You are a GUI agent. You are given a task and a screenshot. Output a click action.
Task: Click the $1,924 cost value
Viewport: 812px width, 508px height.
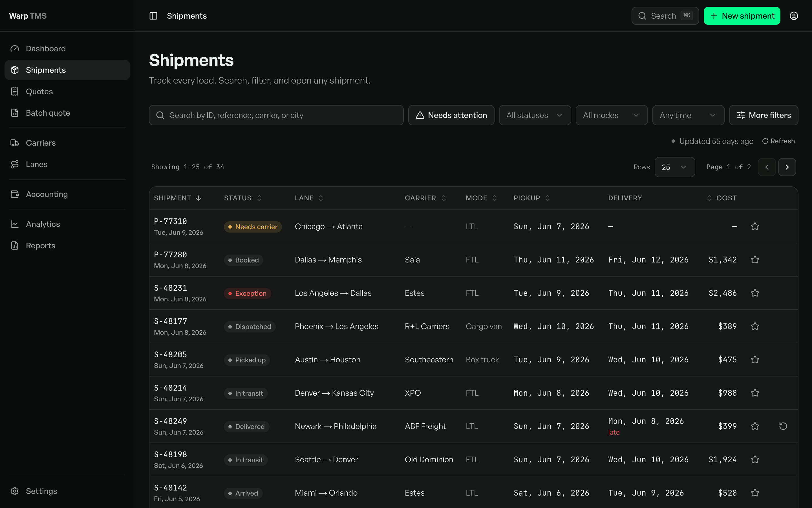tap(722, 459)
